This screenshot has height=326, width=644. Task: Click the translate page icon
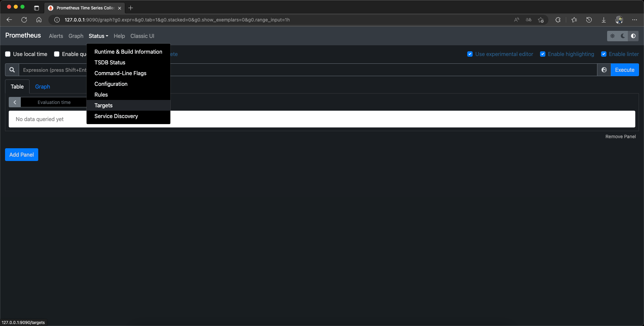(x=529, y=20)
